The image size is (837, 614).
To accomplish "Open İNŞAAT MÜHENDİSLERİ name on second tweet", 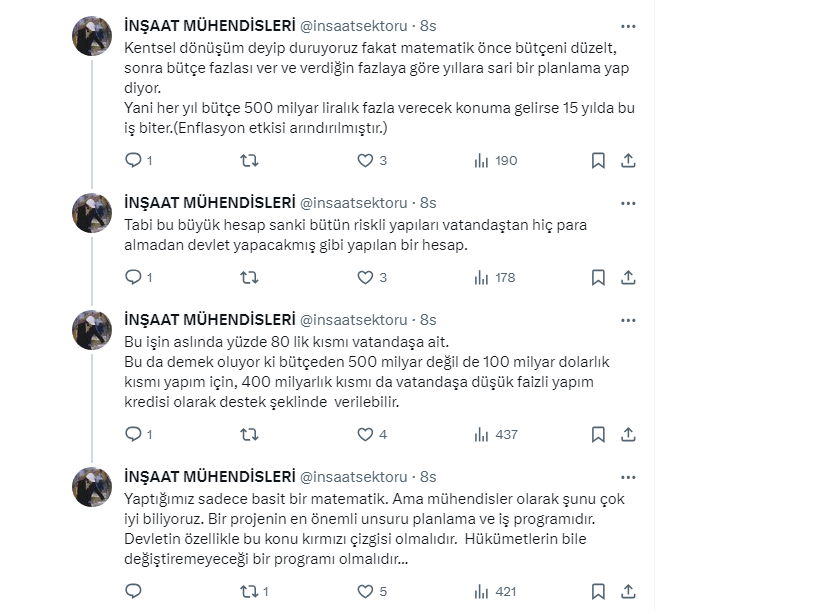I will [x=208, y=203].
